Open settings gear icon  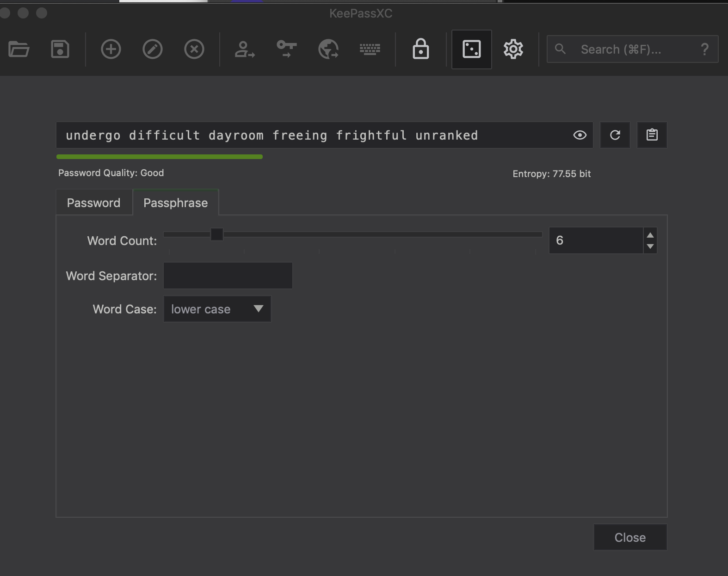pyautogui.click(x=513, y=49)
